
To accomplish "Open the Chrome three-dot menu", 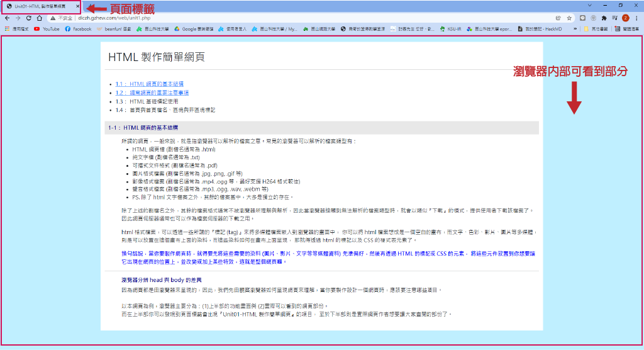I will 636,18.
